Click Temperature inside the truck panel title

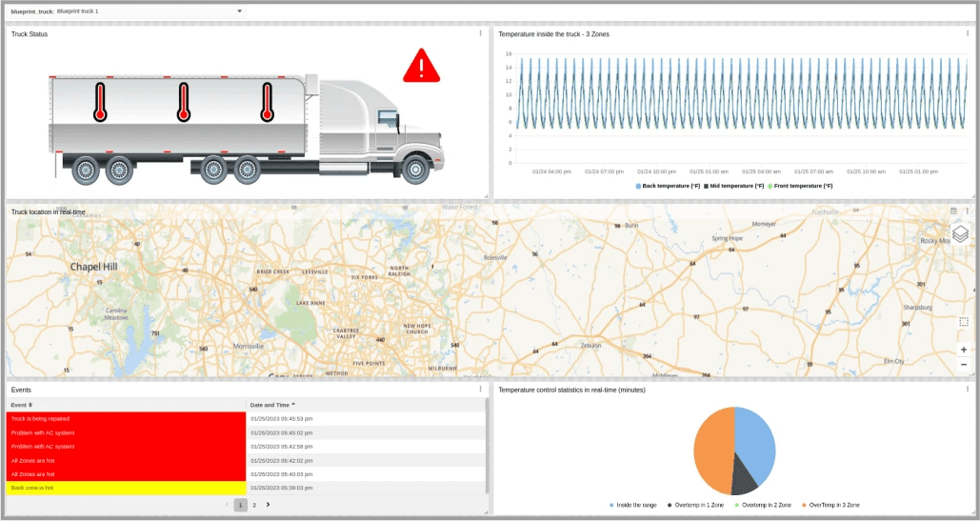click(x=553, y=34)
